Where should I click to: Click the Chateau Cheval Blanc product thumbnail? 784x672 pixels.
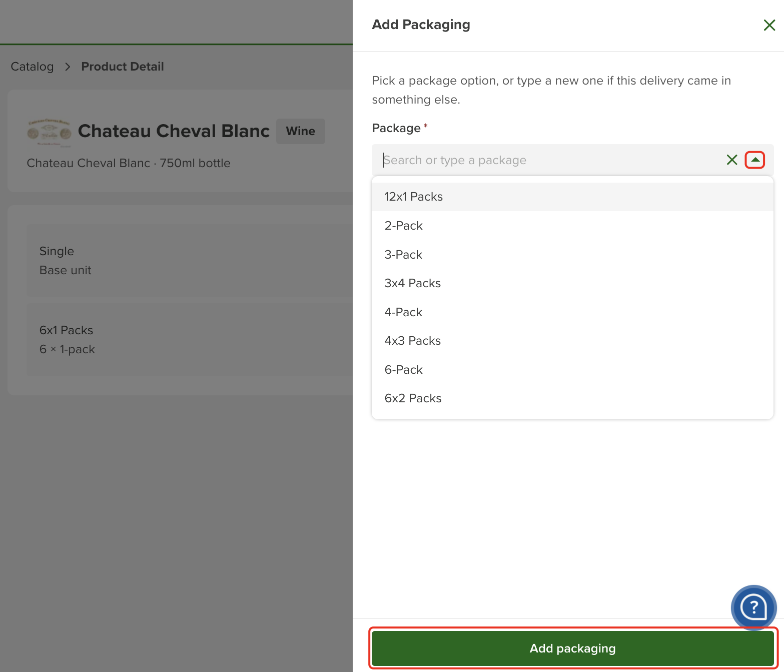pyautogui.click(x=49, y=133)
